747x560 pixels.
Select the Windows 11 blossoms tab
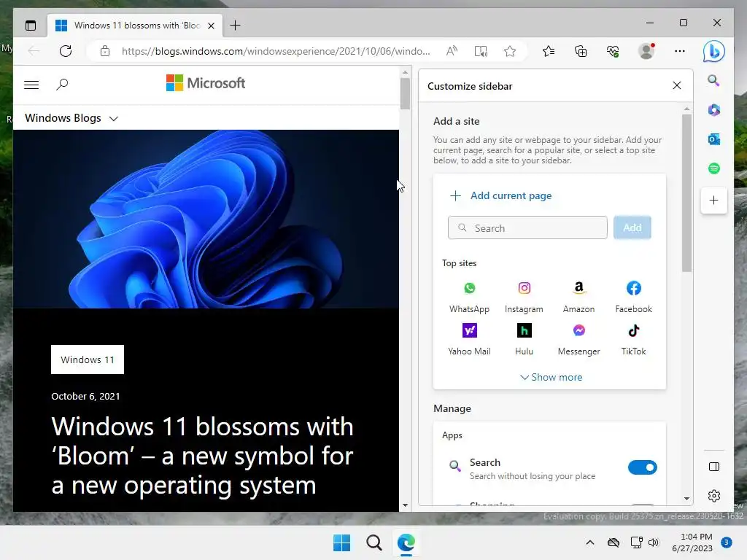tap(134, 26)
